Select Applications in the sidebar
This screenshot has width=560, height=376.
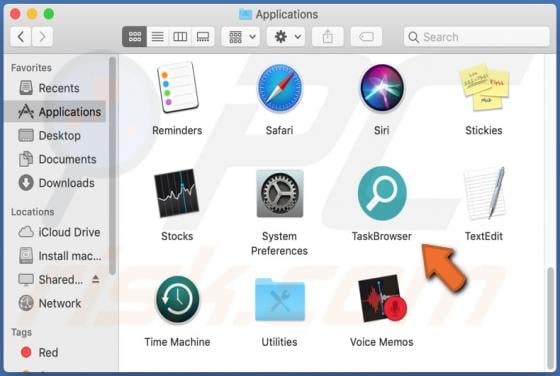pos(55,112)
